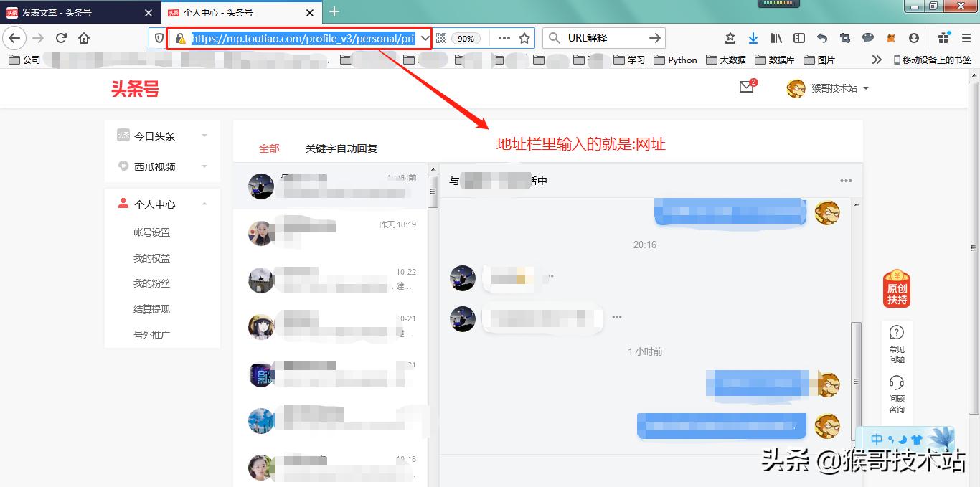Open 结算提现 in the sidebar
Image resolution: width=980 pixels, height=487 pixels.
[x=153, y=308]
